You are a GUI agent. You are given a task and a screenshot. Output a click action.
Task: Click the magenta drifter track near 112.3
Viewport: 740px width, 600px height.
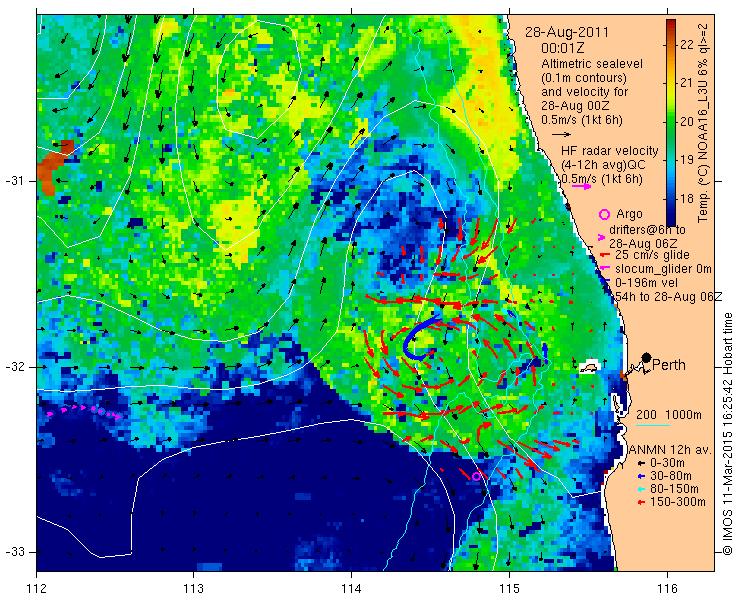(84, 411)
